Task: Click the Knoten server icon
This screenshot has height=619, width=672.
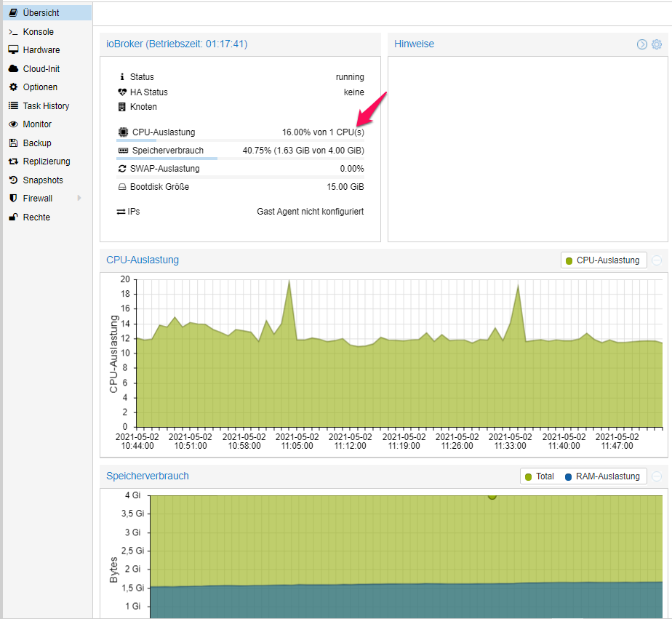Action: point(122,107)
